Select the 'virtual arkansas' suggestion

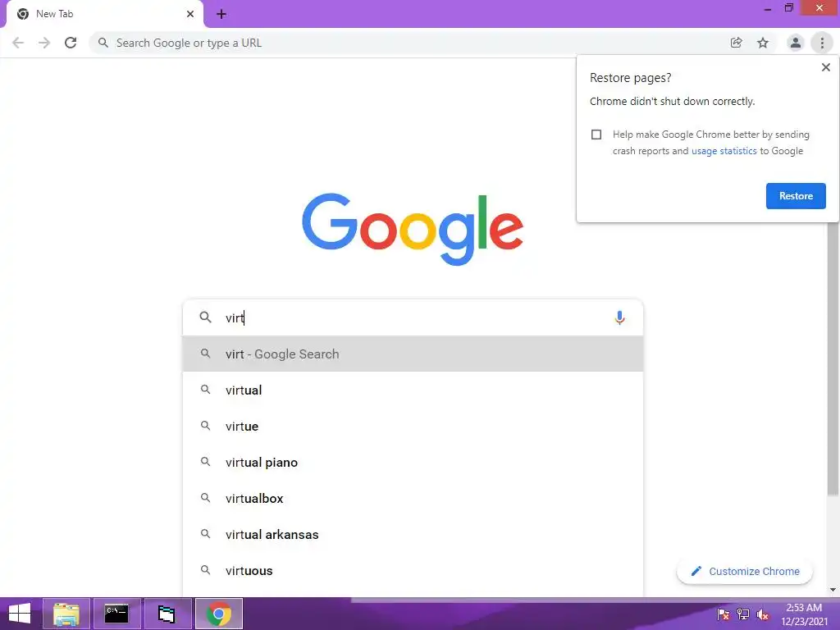coord(413,535)
